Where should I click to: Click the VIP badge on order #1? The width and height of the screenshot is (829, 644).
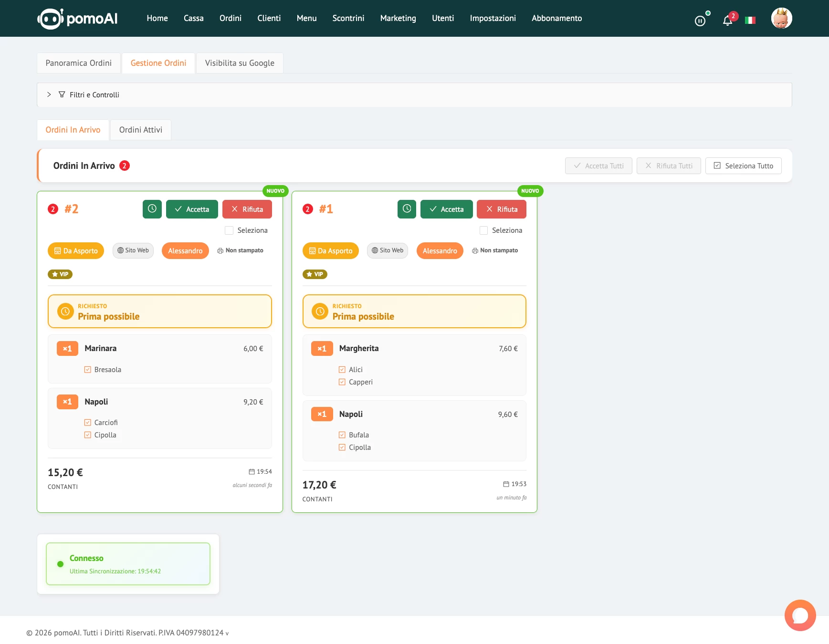[315, 274]
